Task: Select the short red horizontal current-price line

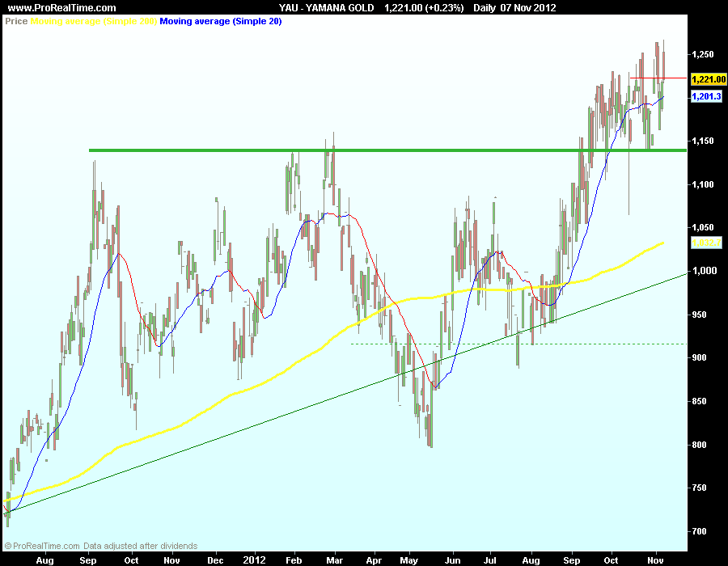Action: (658, 78)
